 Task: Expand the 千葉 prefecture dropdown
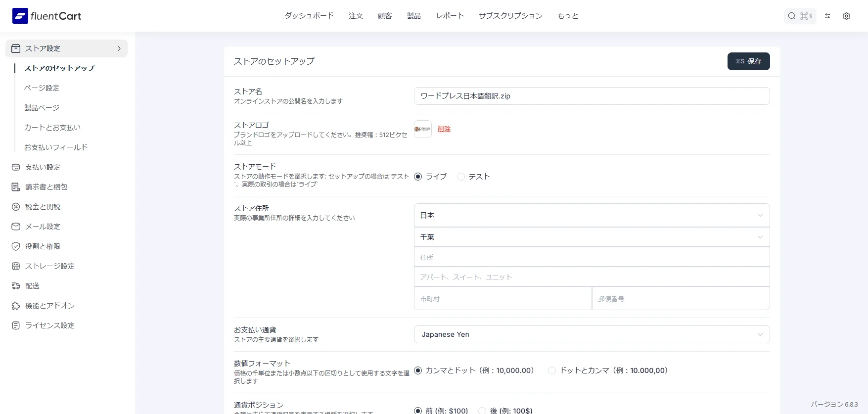[x=592, y=237]
